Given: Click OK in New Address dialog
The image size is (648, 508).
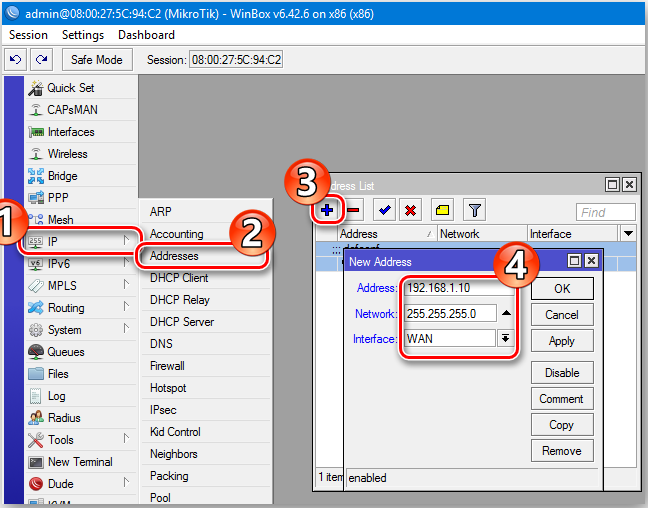Looking at the screenshot, I should 562,289.
